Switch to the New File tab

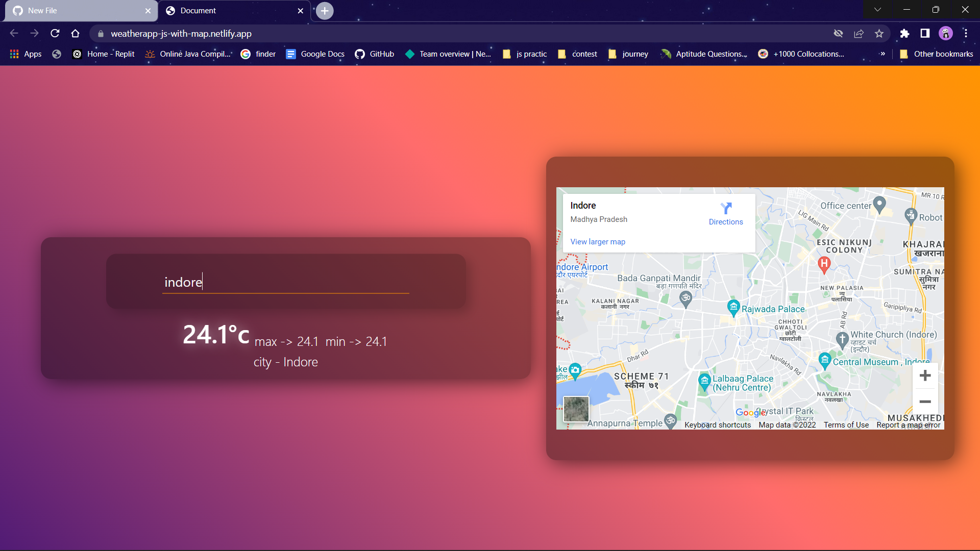click(x=77, y=10)
